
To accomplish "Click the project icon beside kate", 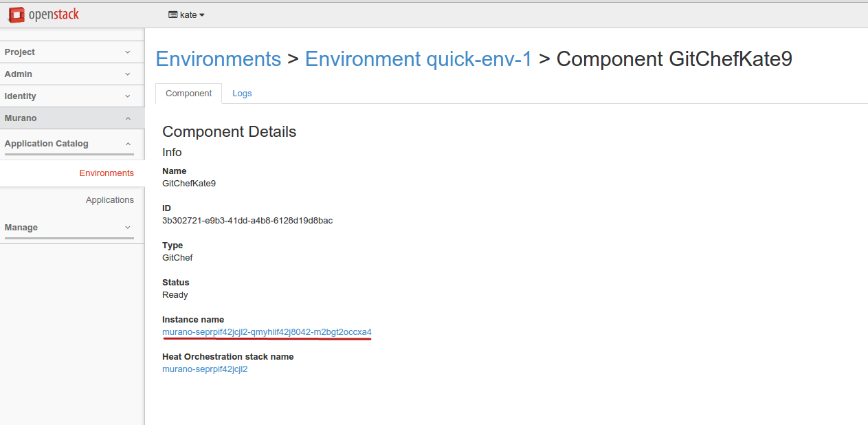I will [x=173, y=14].
